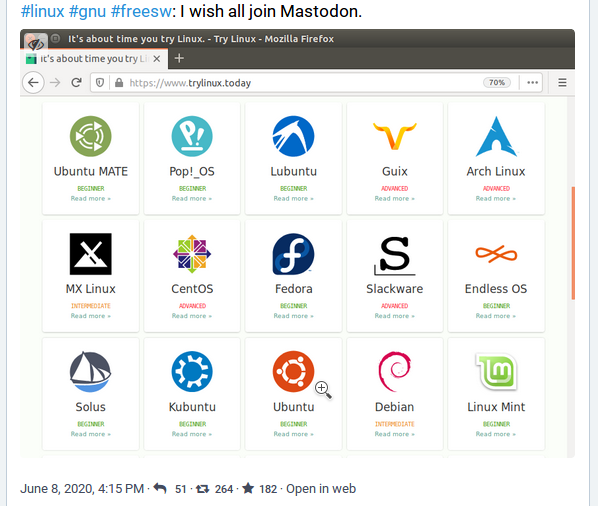The image size is (598, 506).
Task: Click the 264 boosts count
Action: [224, 489]
